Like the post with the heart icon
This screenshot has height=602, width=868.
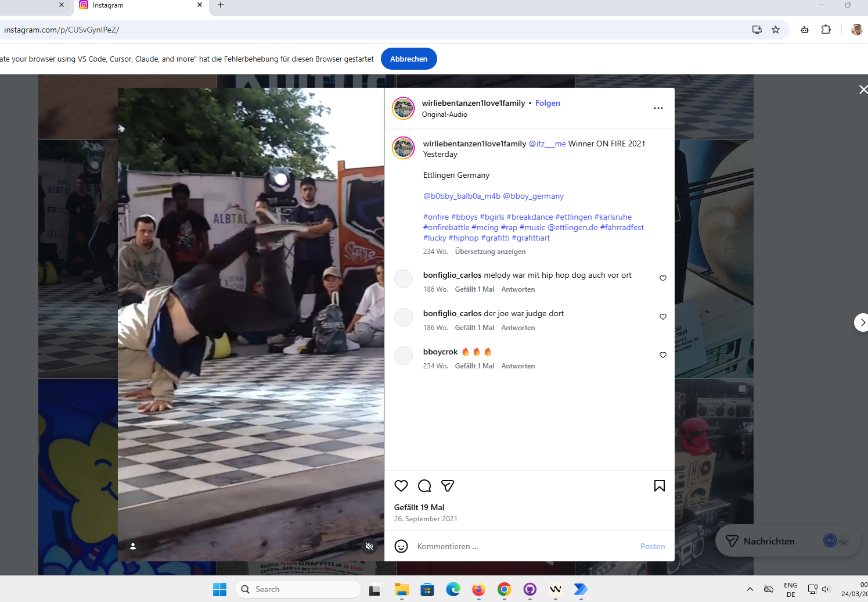coord(401,486)
